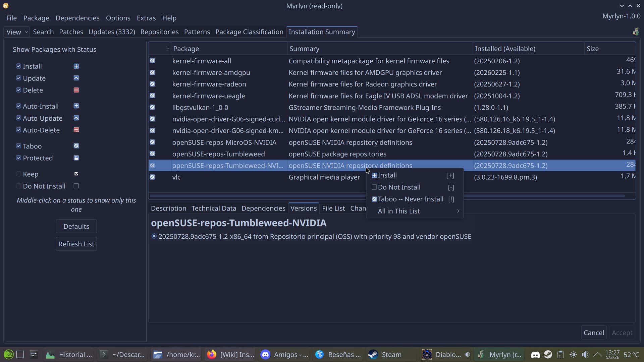The width and height of the screenshot is (644, 362).
Task: Click the volume icon in system tray
Action: pos(586,354)
